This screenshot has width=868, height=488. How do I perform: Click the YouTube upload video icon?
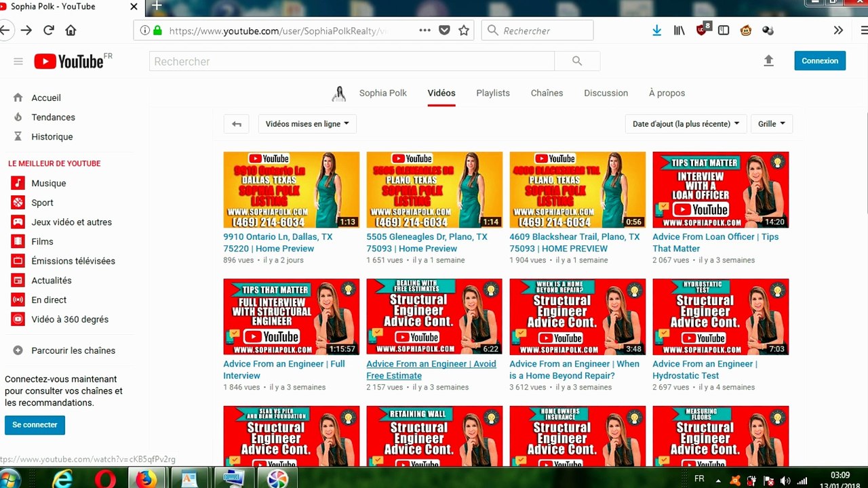768,60
